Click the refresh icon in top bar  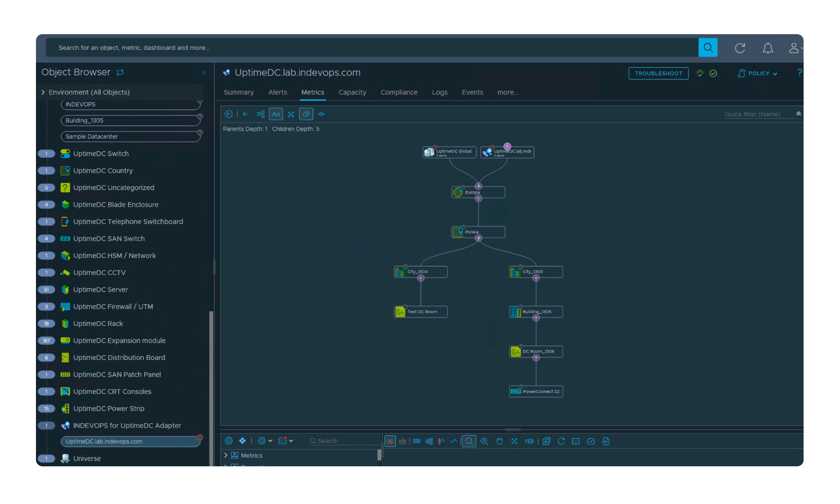(740, 48)
